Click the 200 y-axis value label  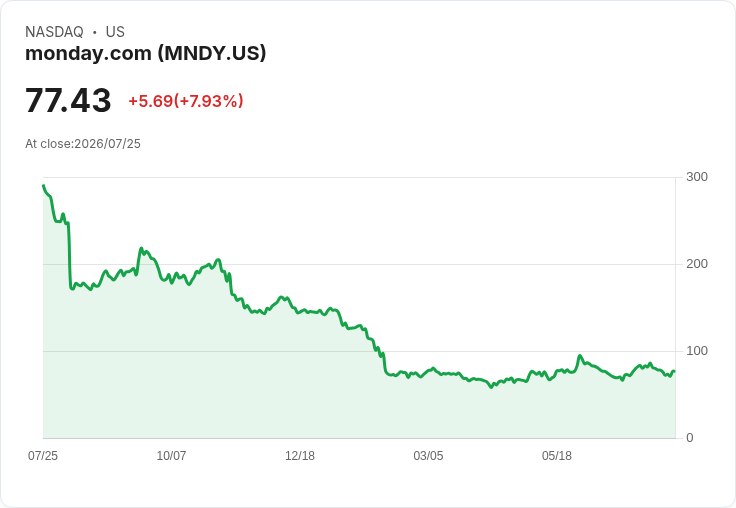697,264
